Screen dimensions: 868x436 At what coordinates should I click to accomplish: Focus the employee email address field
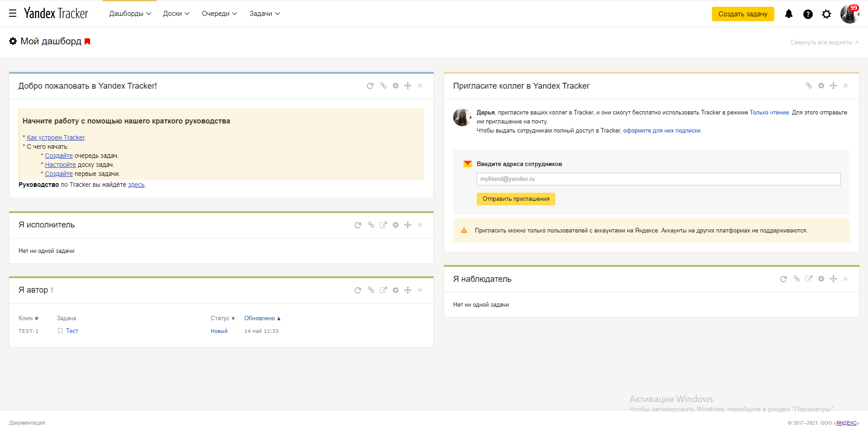pyautogui.click(x=659, y=179)
